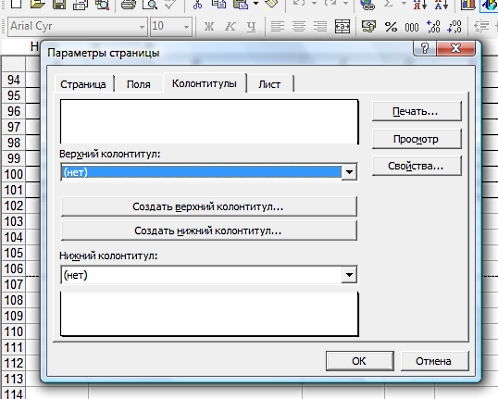The image size is (498, 399).
Task: Click the dialog help question-mark button
Action: coord(424,48)
